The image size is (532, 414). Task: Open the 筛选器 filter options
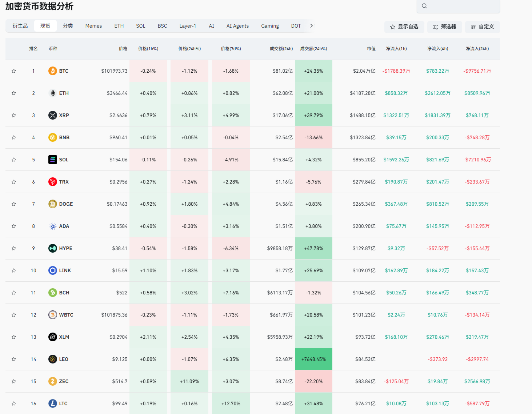tap(444, 27)
